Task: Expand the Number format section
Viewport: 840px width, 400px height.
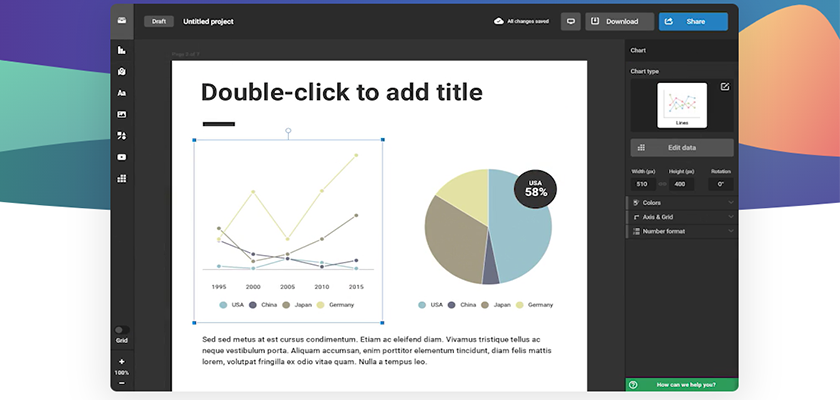Action: coord(682,231)
